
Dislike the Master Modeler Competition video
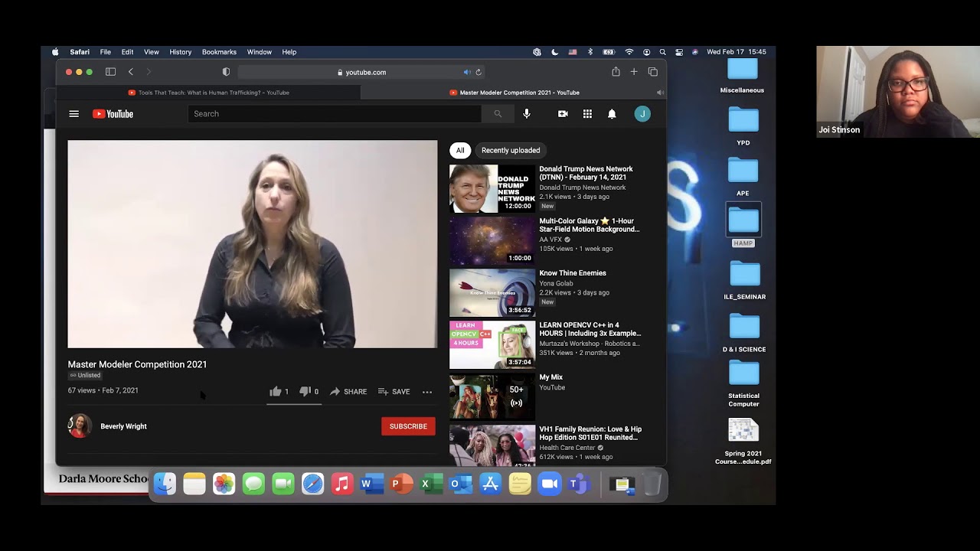[x=309, y=391]
